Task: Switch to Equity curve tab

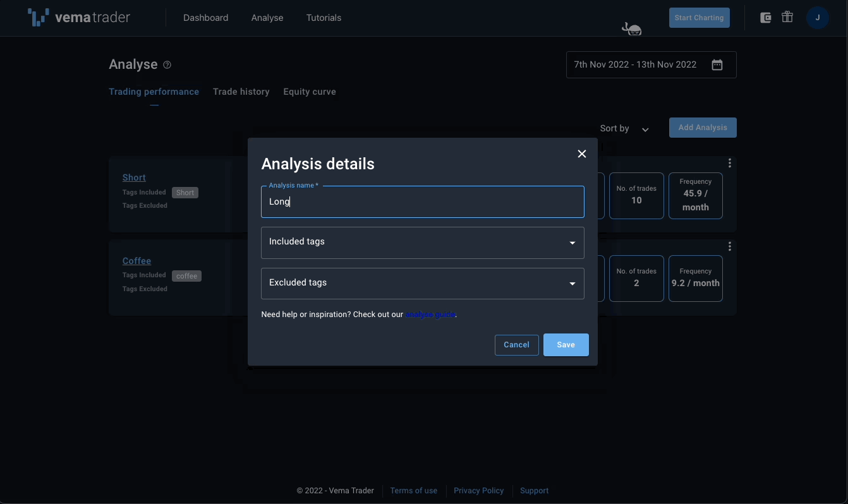Action: [310, 92]
